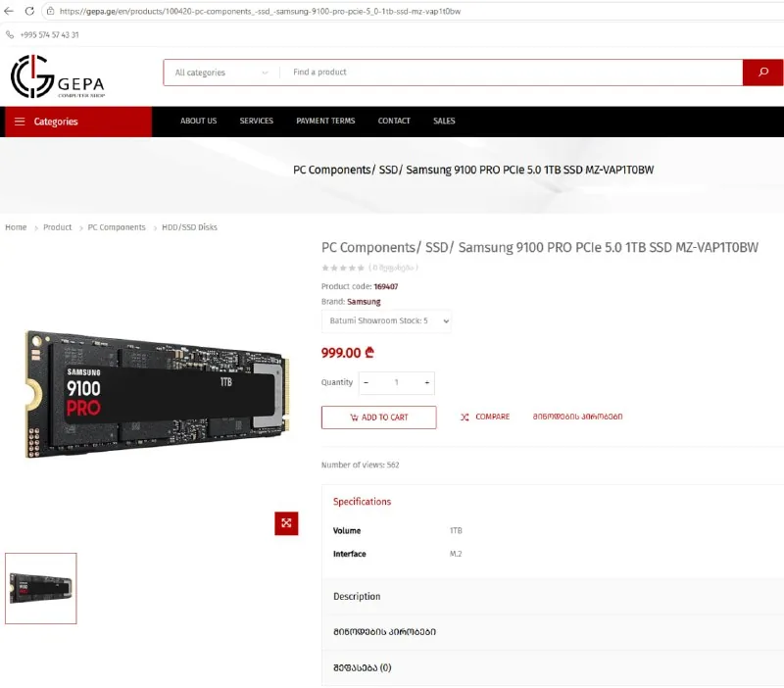
Task: Expand the Batumi Showroom Stock dropdown
Action: tap(386, 321)
